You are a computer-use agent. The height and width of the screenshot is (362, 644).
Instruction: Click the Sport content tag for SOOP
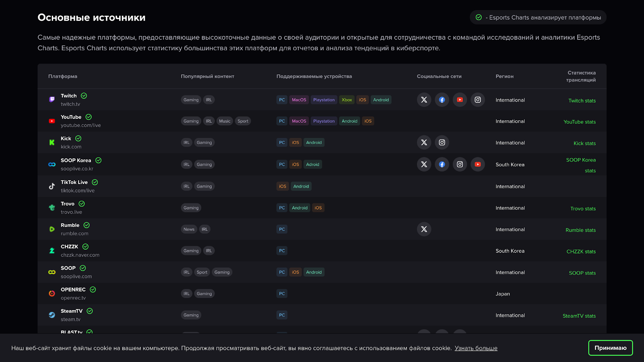[202, 272]
